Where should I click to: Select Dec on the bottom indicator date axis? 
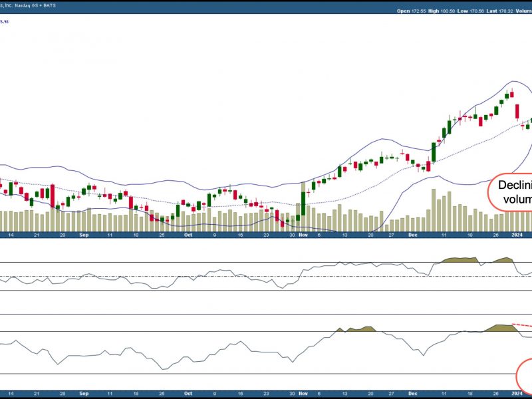click(x=413, y=394)
